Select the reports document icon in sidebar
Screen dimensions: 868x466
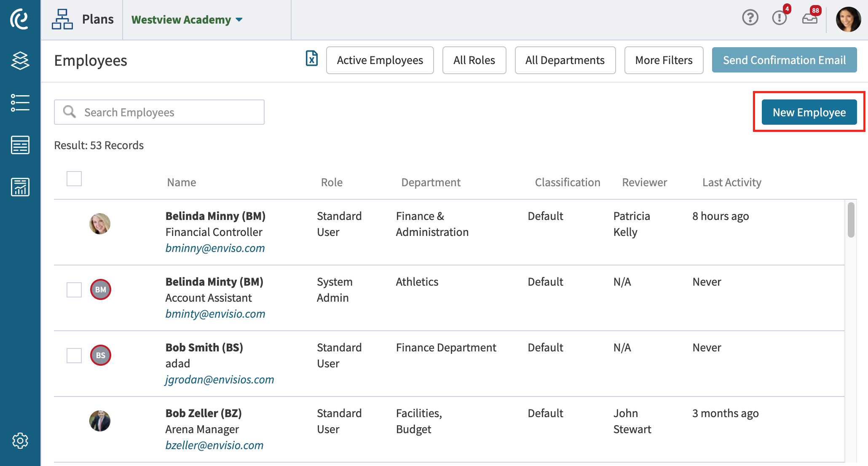[x=19, y=145]
